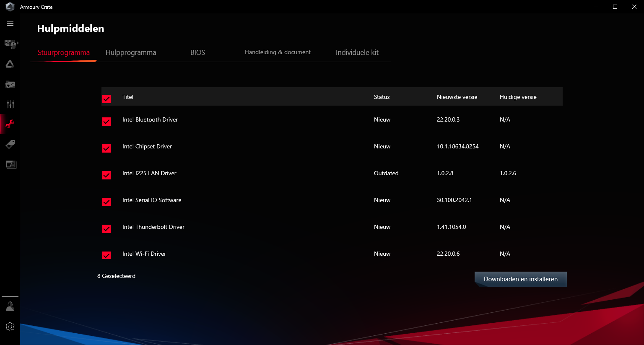Switch to the Stuurprogramma tab

tap(64, 52)
